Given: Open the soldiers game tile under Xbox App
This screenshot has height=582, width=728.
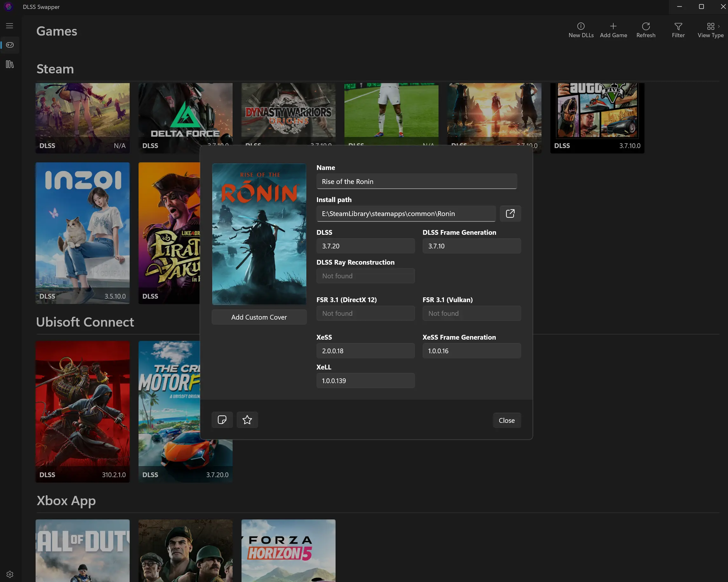Looking at the screenshot, I should coord(185,551).
